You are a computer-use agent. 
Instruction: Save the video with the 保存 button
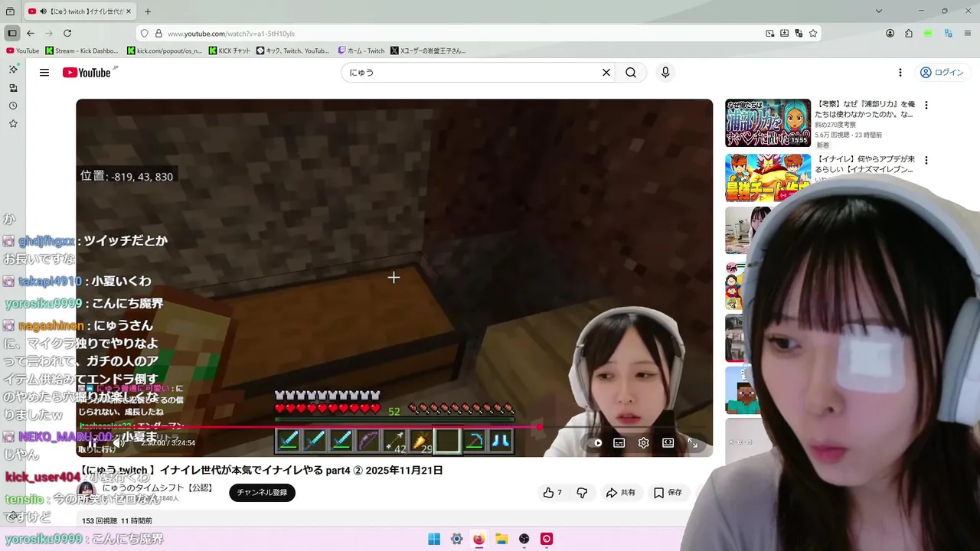668,493
